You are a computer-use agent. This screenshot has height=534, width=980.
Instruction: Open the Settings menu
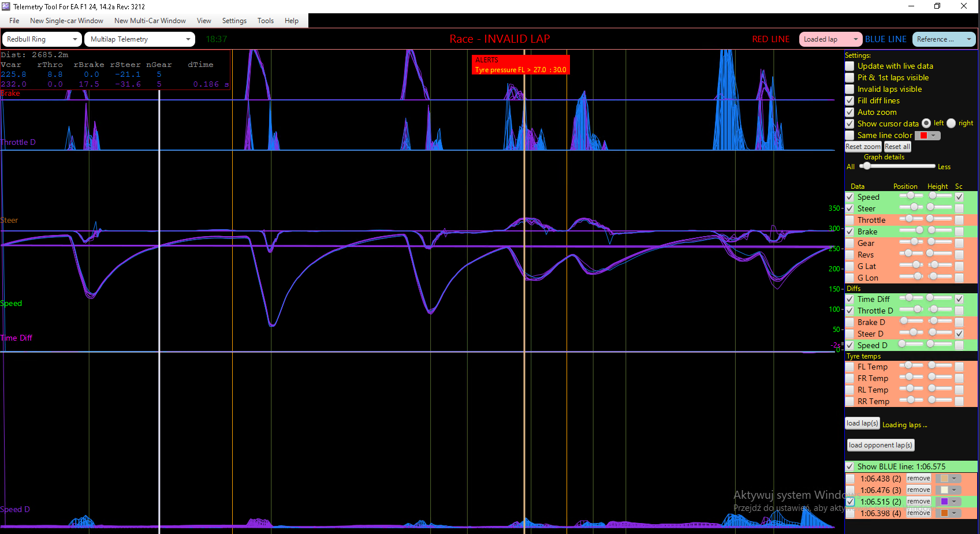pyautogui.click(x=234, y=21)
